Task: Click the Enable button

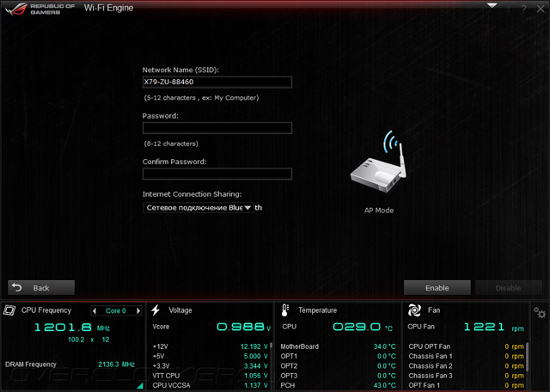Action: [437, 288]
